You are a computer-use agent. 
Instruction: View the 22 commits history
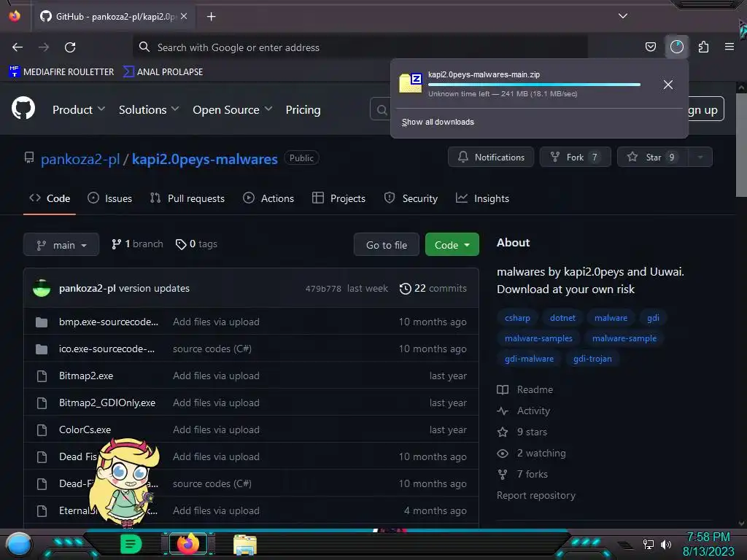tap(433, 289)
